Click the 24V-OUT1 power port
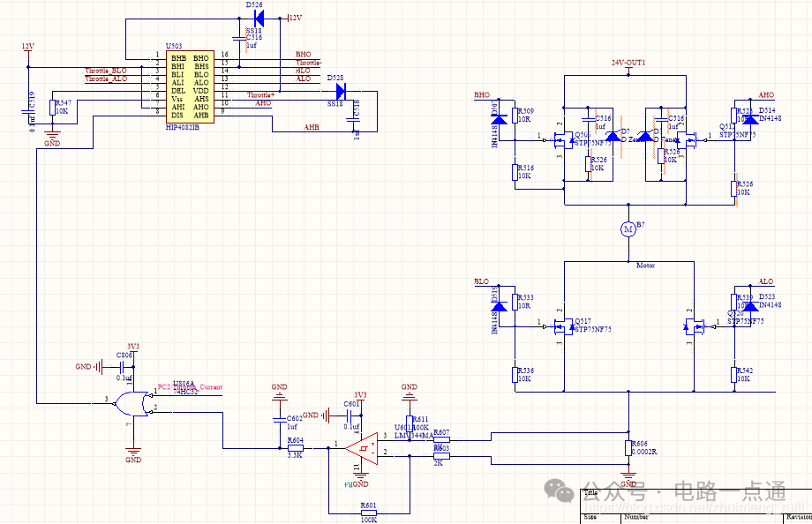The height and width of the screenshot is (524, 812). click(x=628, y=65)
